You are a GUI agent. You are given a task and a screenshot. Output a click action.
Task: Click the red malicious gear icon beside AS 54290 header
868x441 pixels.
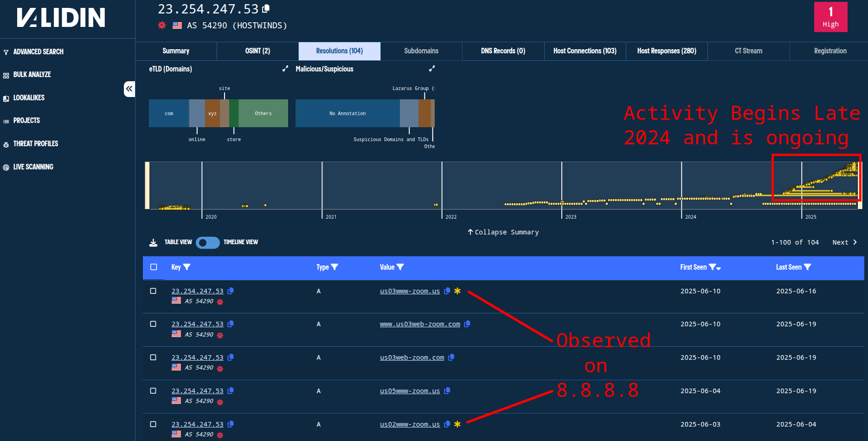pyautogui.click(x=162, y=25)
